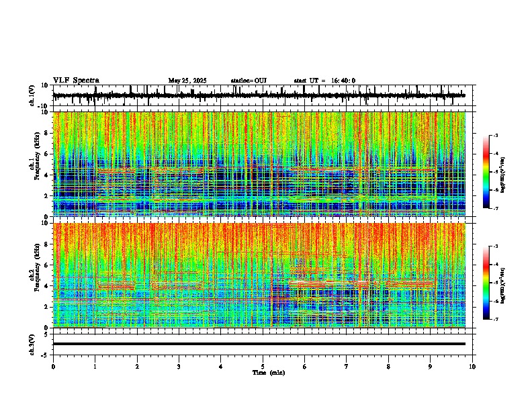The image size is (532, 411).
Task: Click the "-3" tick on ch.1 colorbar
Action: [496, 135]
